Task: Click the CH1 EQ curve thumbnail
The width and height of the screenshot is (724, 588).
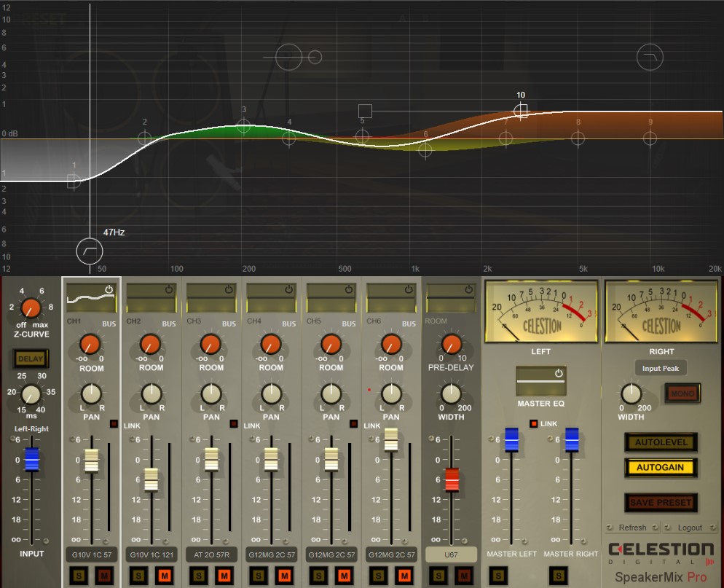Action: coord(90,298)
